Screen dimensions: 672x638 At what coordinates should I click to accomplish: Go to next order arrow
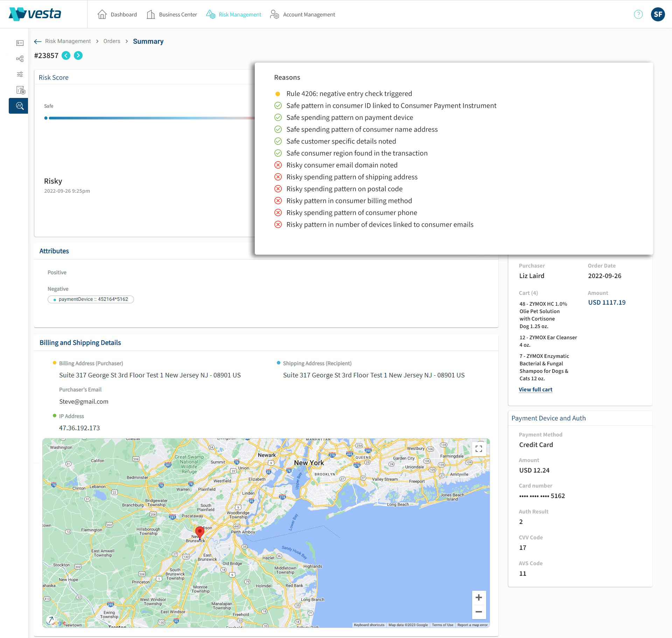78,56
